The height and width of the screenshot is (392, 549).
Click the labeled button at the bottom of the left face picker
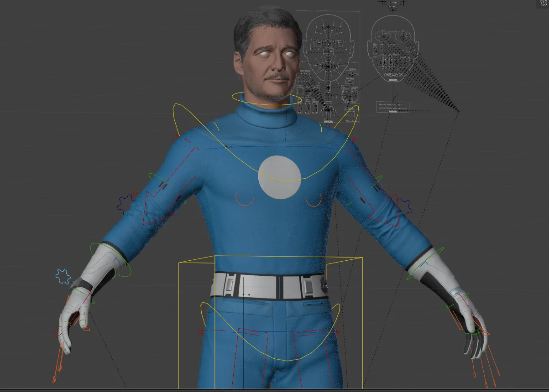pyautogui.click(x=328, y=121)
